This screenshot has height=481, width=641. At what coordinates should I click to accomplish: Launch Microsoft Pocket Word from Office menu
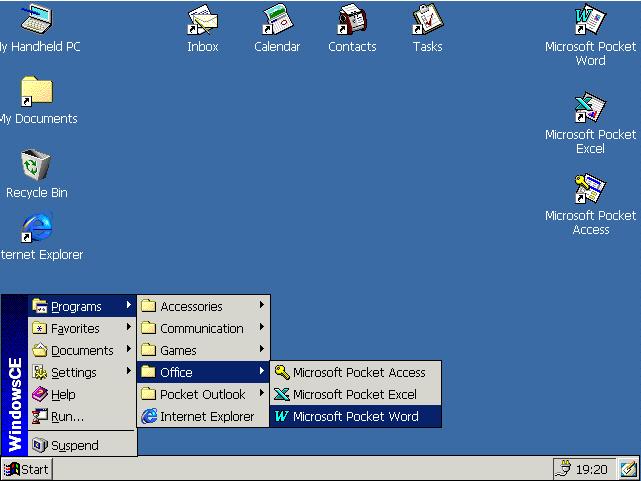[x=356, y=416]
